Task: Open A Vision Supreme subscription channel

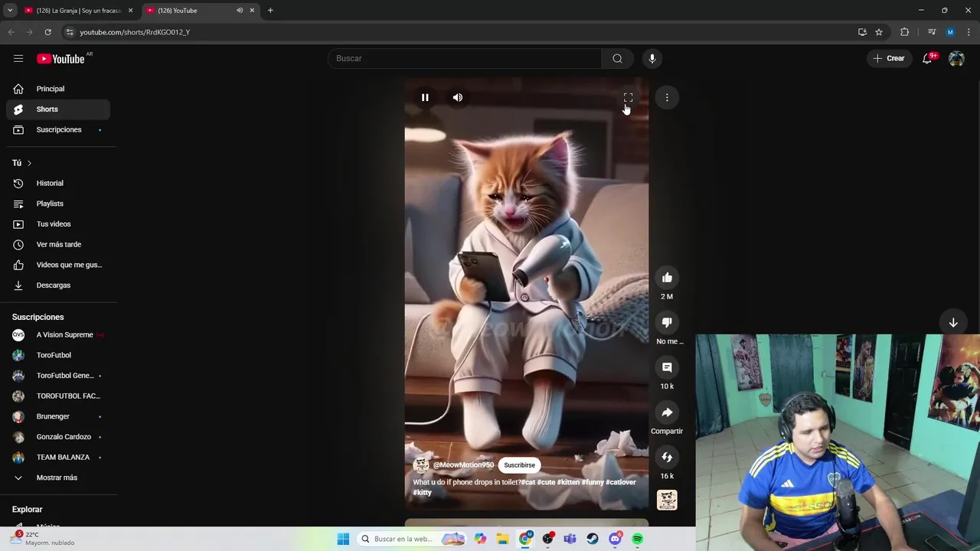Action: [x=58, y=334]
